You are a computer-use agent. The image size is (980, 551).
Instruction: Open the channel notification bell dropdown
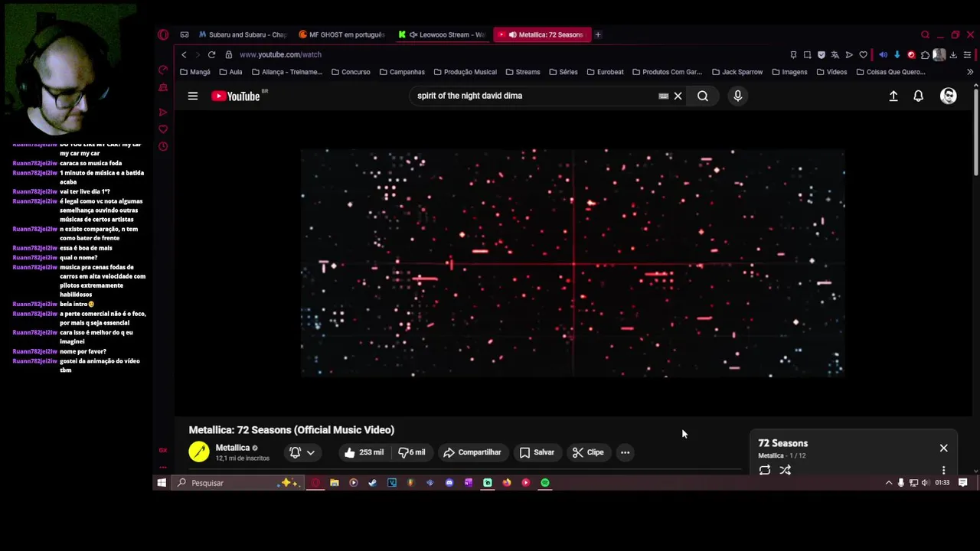[302, 452]
